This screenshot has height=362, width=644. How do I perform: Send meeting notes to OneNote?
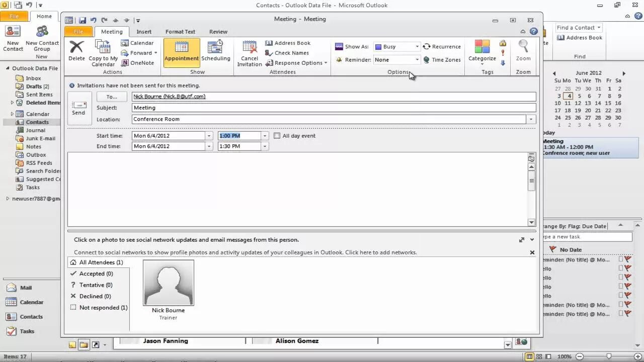point(137,63)
